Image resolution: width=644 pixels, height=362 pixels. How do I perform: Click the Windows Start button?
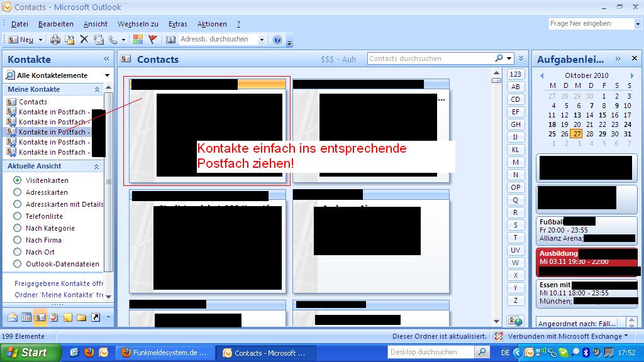tap(30, 353)
